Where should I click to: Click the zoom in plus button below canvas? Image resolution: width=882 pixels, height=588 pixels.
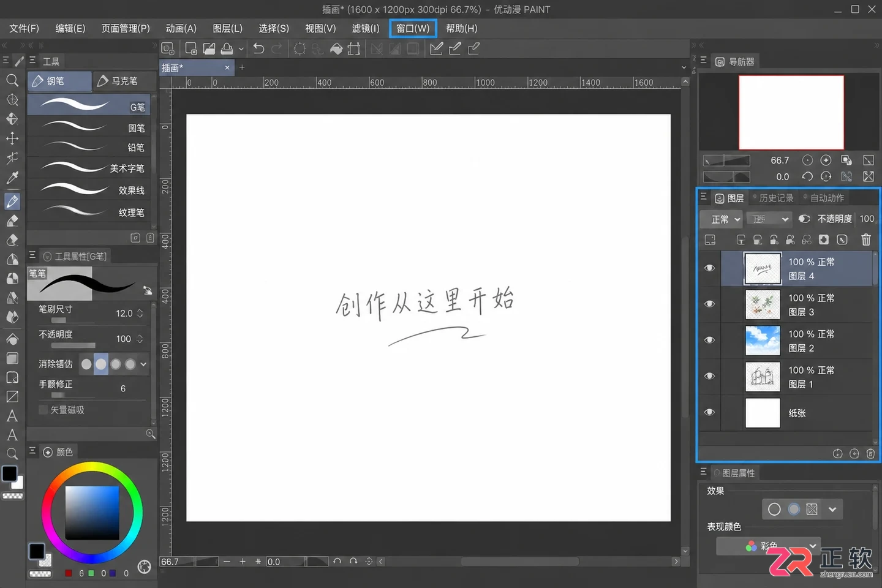point(243,561)
